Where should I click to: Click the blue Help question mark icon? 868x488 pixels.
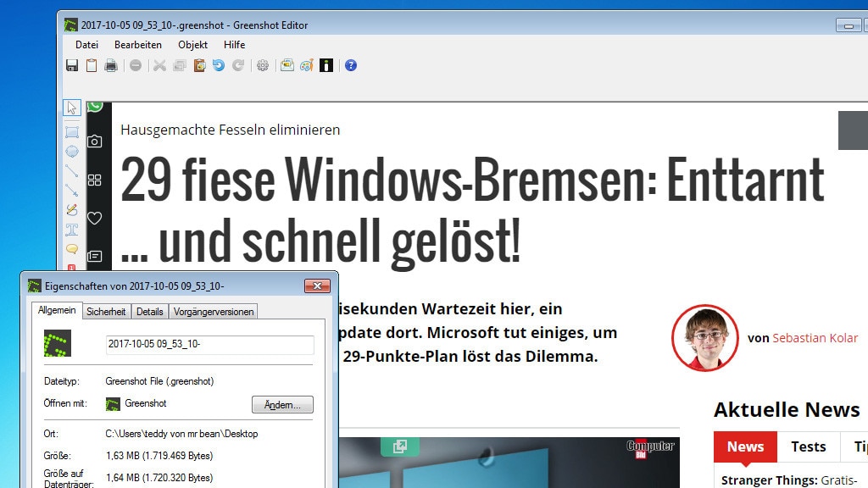pos(351,65)
